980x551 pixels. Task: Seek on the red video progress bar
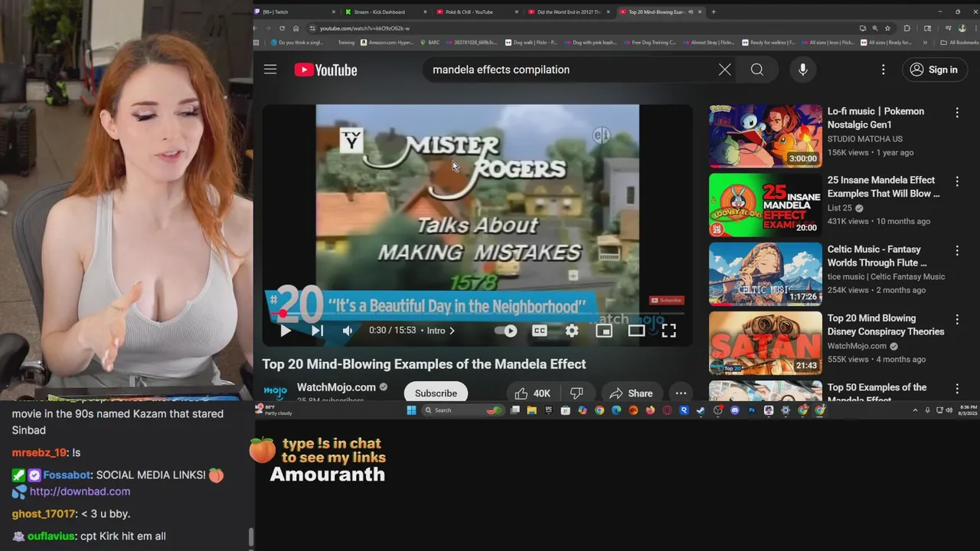click(477, 314)
